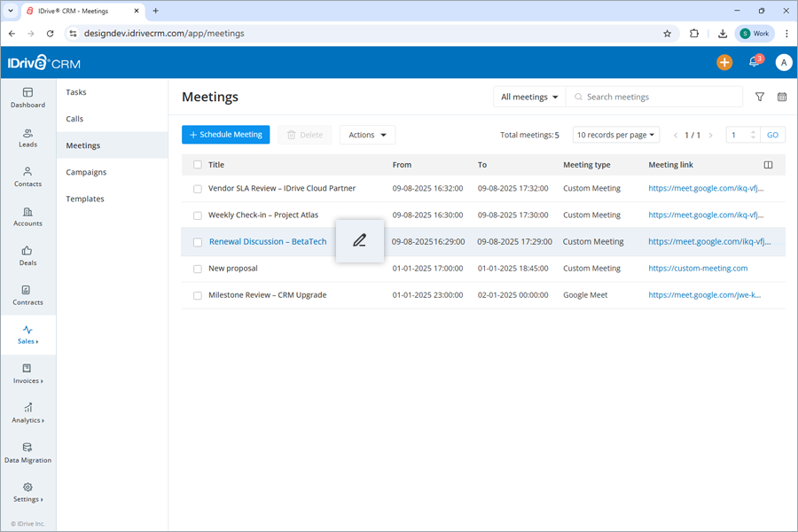
Task: Open the Campaigns menu item
Action: [x=86, y=172]
